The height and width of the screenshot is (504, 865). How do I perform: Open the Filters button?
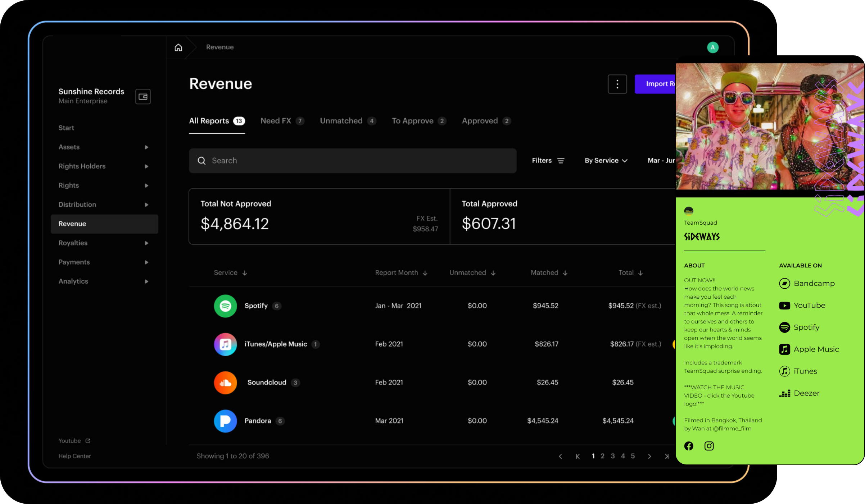(x=548, y=161)
